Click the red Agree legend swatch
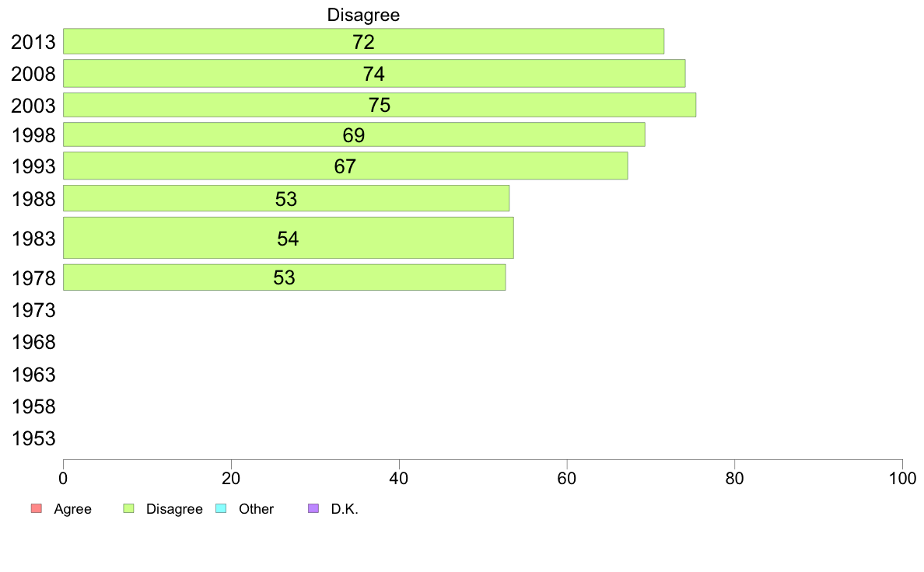The width and height of the screenshot is (924, 572). (36, 508)
